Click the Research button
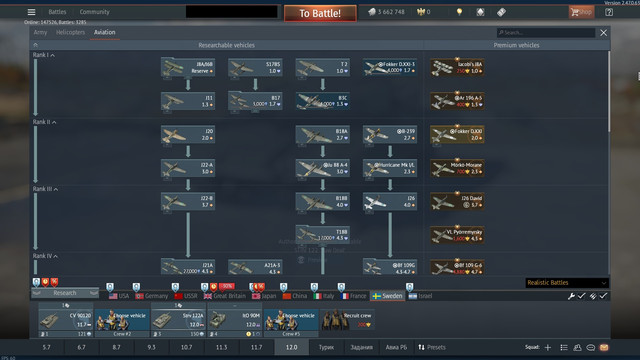This screenshot has height=360, width=640. [65, 293]
